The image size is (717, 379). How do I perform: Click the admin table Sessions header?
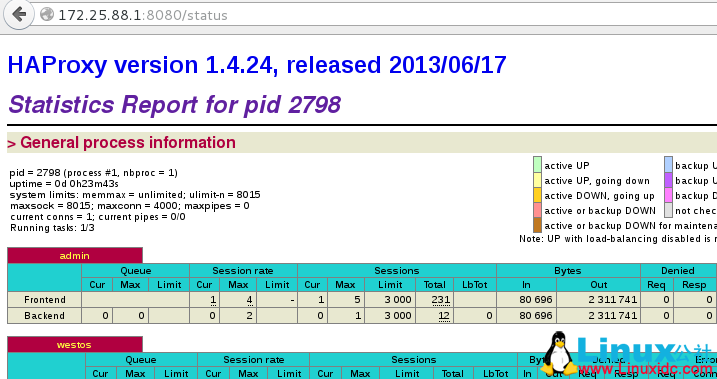coord(397,271)
